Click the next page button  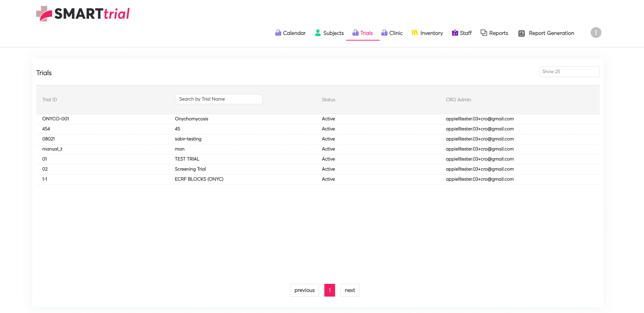tap(350, 290)
